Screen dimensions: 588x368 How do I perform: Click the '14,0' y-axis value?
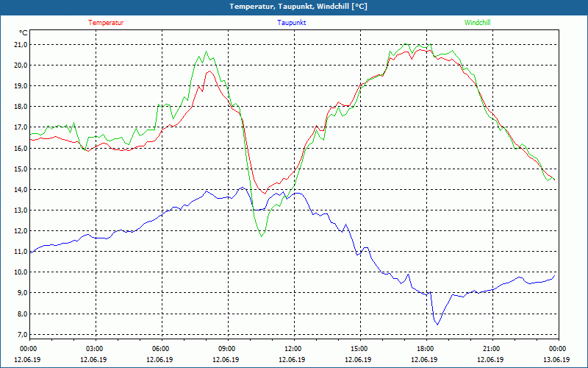pyautogui.click(x=21, y=190)
